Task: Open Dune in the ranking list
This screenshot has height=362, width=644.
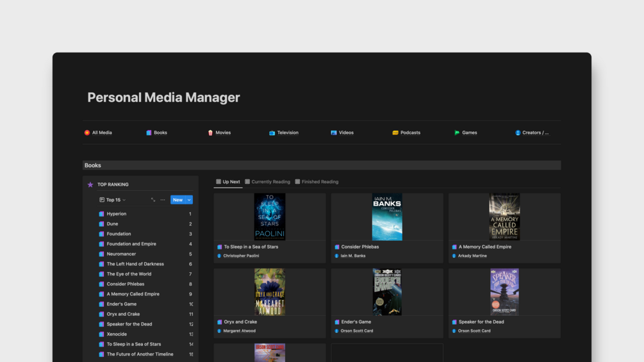Action: pyautogui.click(x=145, y=224)
